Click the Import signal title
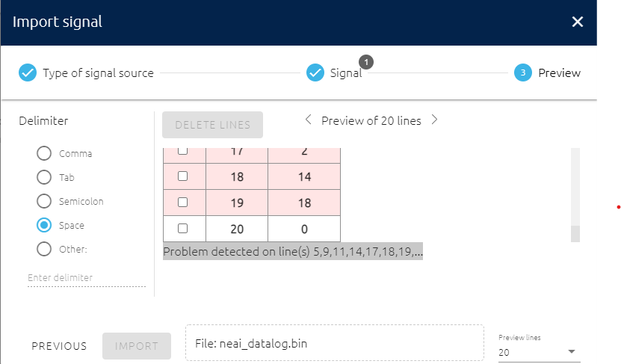Viewport: 621px width, 364px height. pyautogui.click(x=58, y=22)
